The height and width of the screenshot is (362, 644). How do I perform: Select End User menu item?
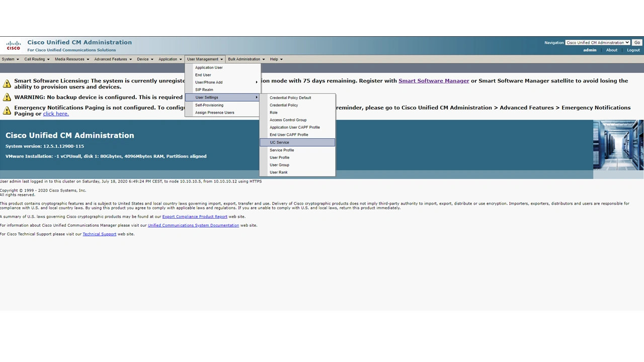click(222, 75)
